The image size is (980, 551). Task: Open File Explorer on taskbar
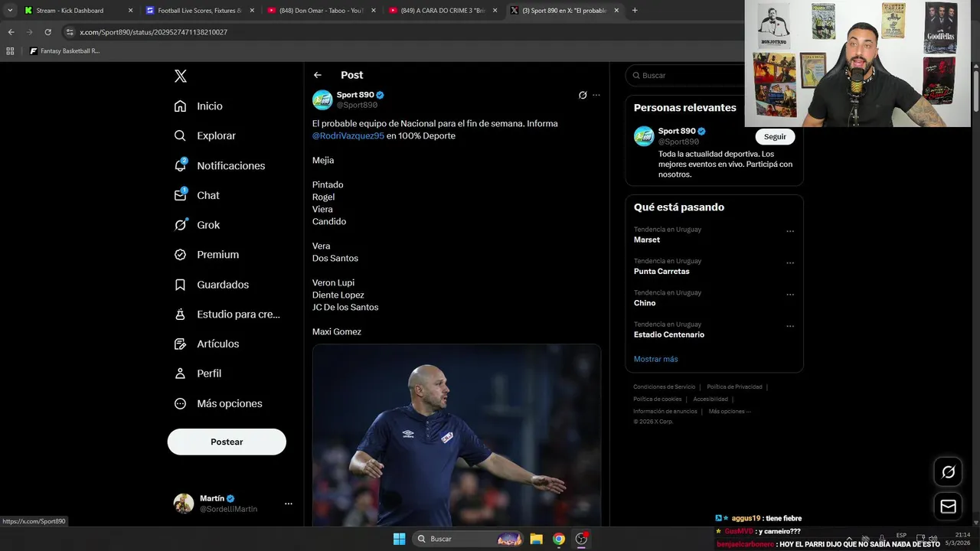coord(537,539)
